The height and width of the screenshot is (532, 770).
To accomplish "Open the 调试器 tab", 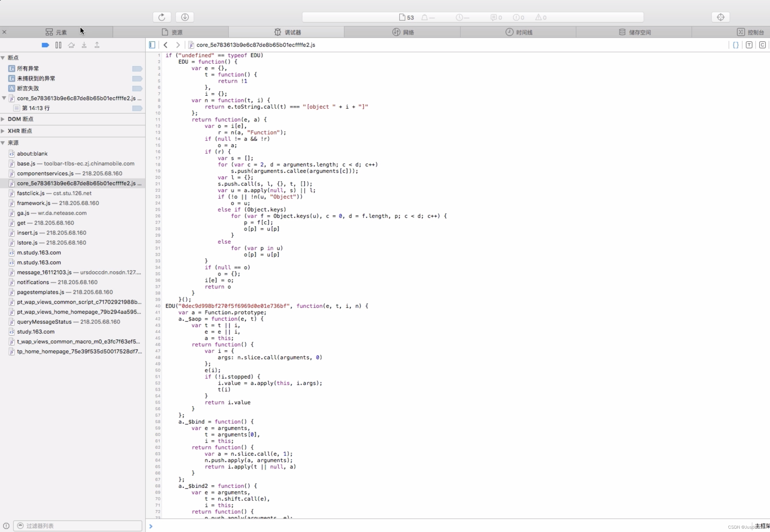I will [288, 32].
